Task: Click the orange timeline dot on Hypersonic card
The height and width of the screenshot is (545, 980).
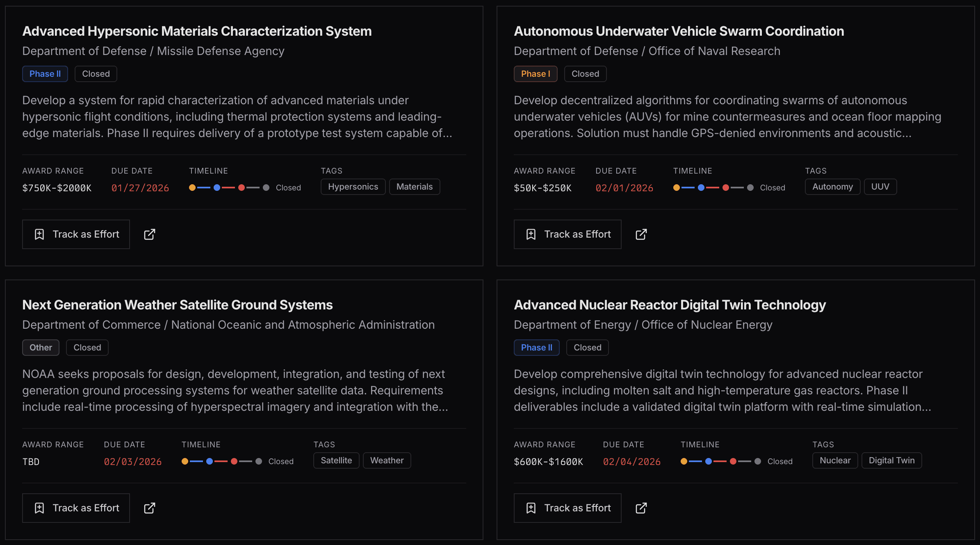Action: pos(192,188)
